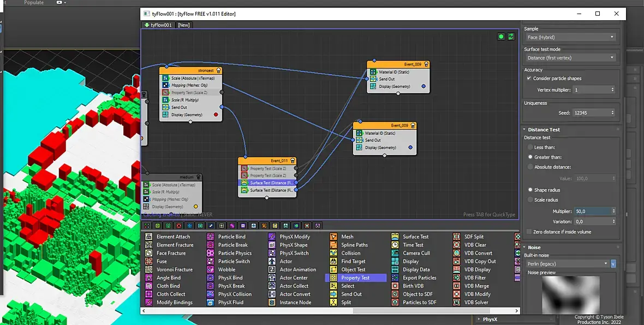Select the Particle Physics operator
The image size is (644, 325).
point(230,253)
